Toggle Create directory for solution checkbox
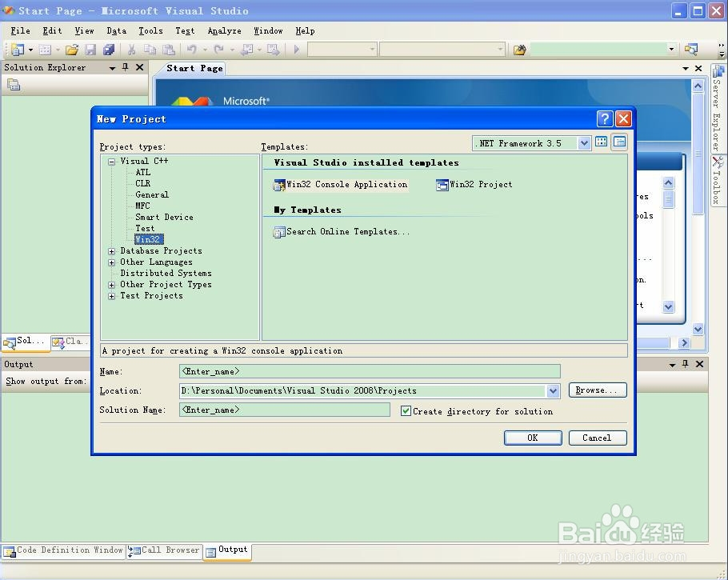 pyautogui.click(x=406, y=411)
